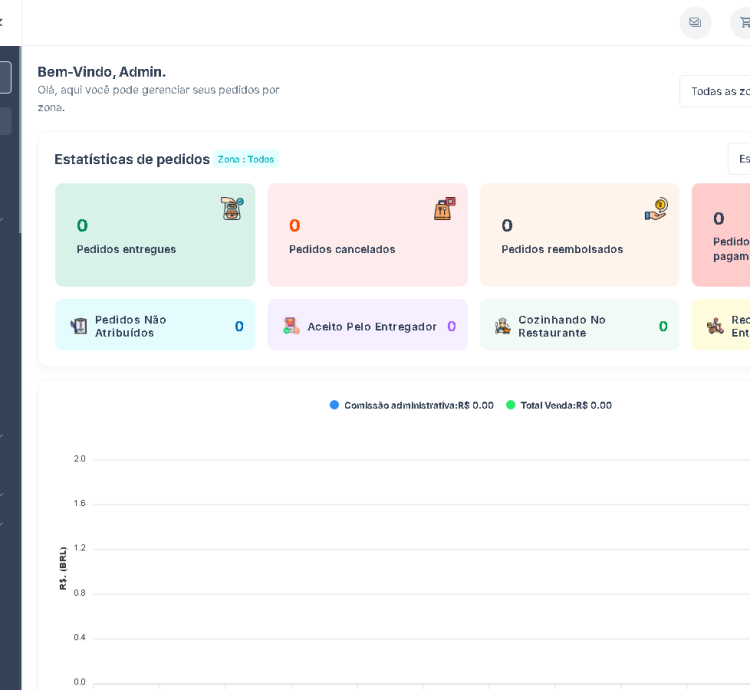The width and height of the screenshot is (750, 690).
Task: Expand the order statistics period dropdown
Action: click(739, 159)
